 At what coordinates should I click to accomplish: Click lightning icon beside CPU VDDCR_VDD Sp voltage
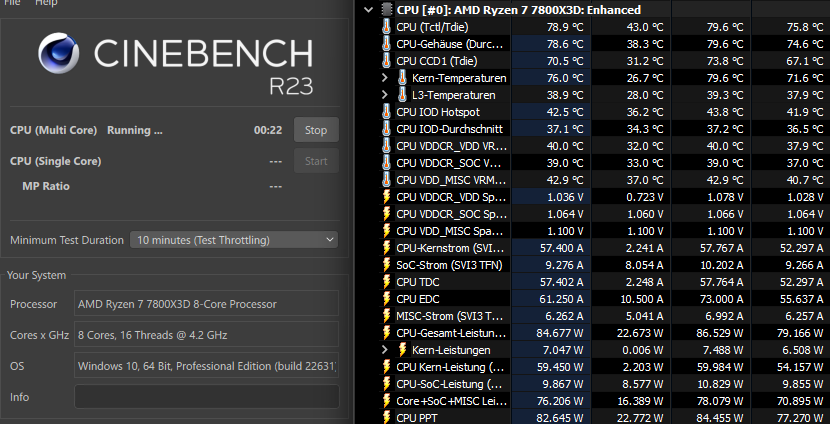[x=386, y=197]
